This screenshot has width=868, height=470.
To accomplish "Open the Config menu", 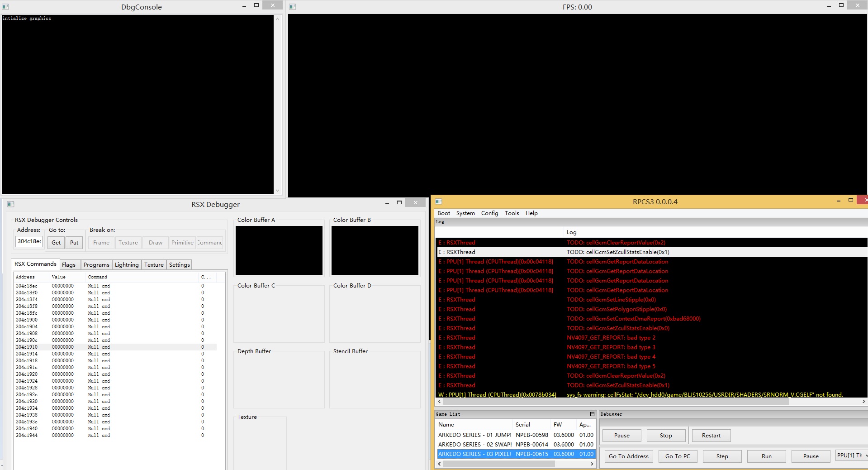I will (x=489, y=213).
